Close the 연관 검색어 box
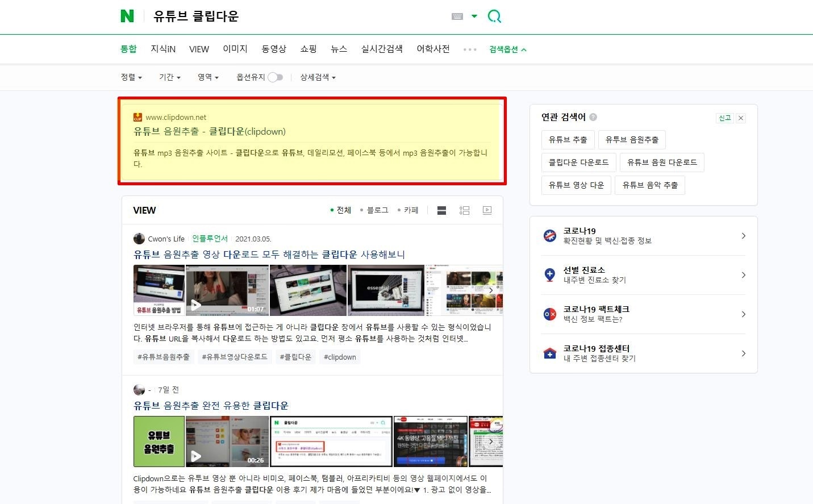Screen dimensions: 813x504 [741, 118]
